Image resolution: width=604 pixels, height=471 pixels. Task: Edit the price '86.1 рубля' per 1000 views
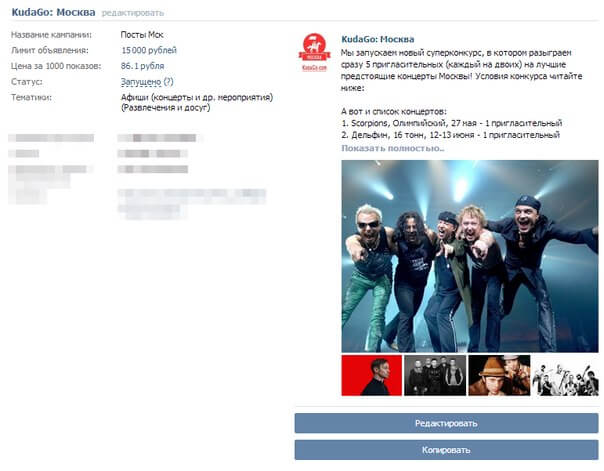(142, 66)
